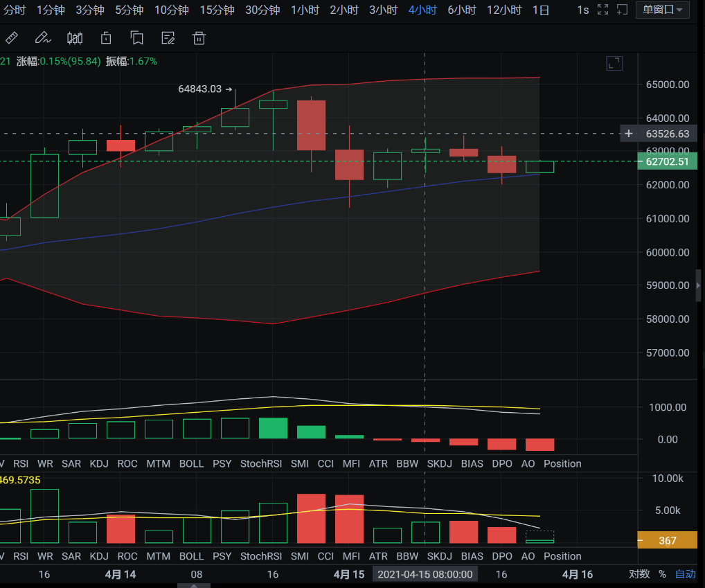Activate the pencil drawing tool
This screenshot has width=705, height=588.
pyautogui.click(x=42, y=37)
